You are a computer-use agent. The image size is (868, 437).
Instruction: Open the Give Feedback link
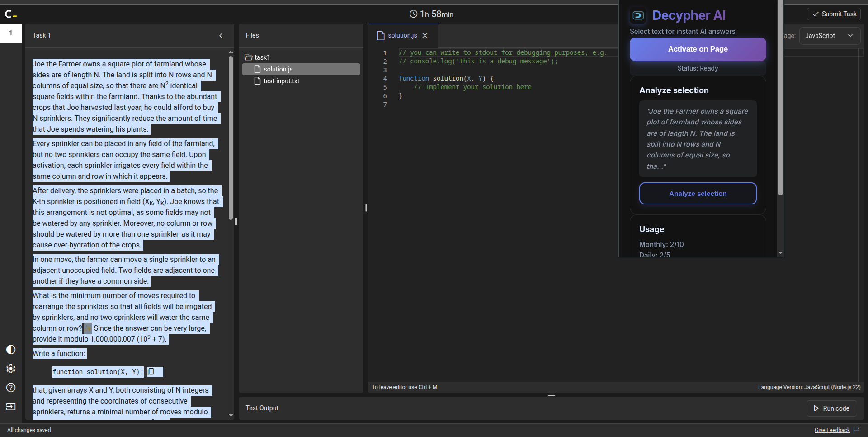(x=832, y=430)
